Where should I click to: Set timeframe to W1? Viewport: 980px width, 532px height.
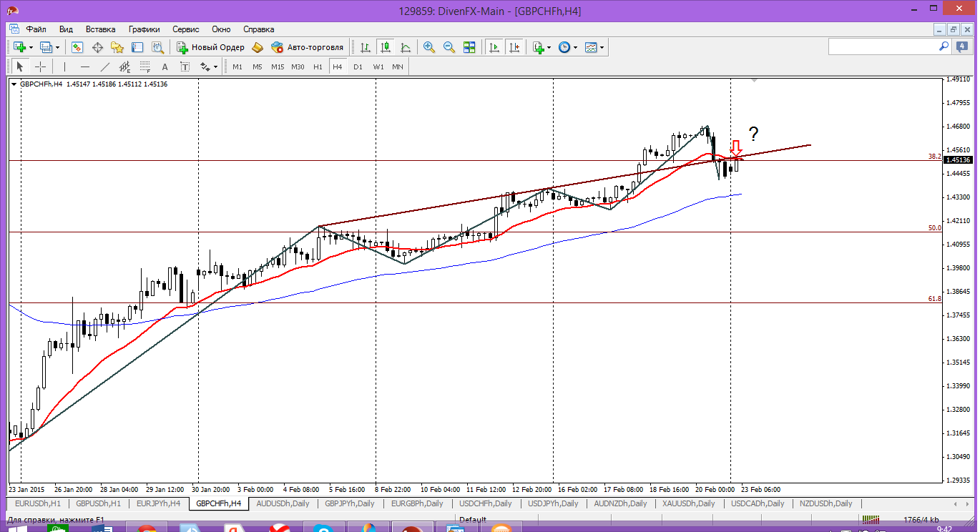tap(378, 66)
